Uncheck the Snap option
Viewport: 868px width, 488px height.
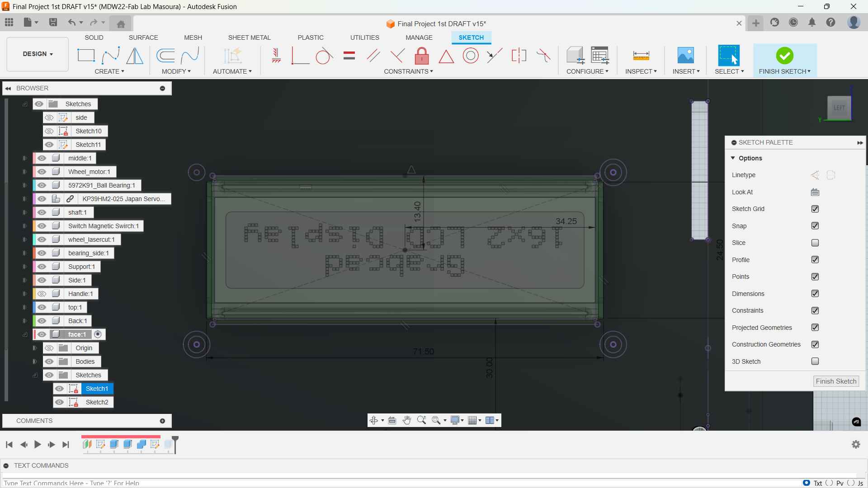pyautogui.click(x=815, y=226)
